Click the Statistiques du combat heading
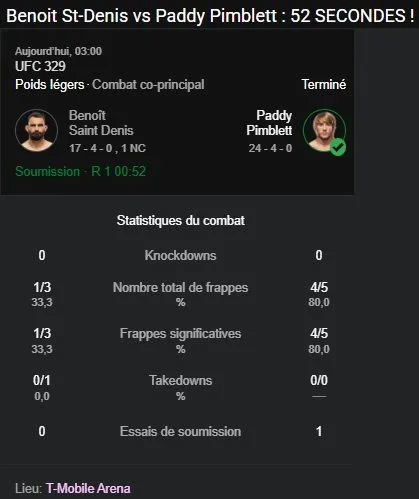The width and height of the screenshot is (419, 499). pyautogui.click(x=181, y=220)
